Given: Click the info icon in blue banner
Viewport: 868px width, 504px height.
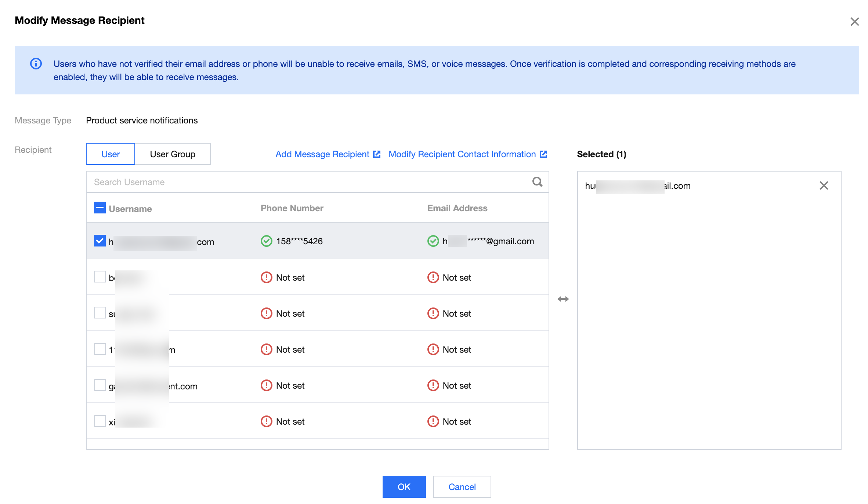Looking at the screenshot, I should point(36,64).
